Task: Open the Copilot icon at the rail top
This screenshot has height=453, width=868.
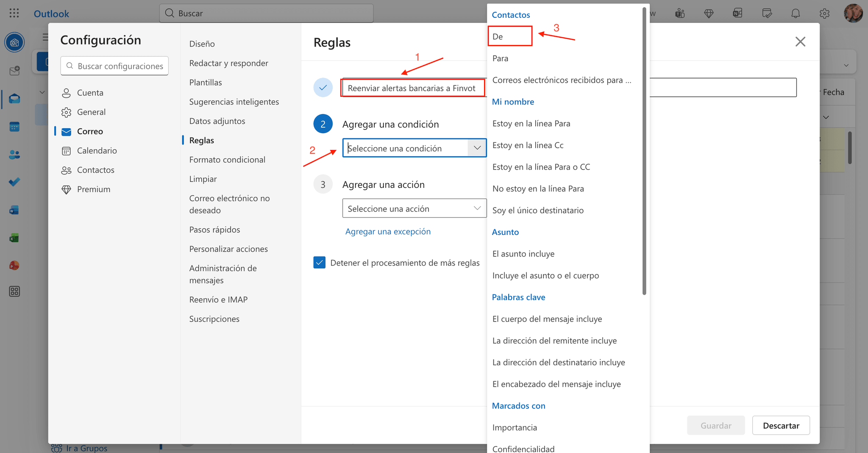Action: pyautogui.click(x=14, y=42)
